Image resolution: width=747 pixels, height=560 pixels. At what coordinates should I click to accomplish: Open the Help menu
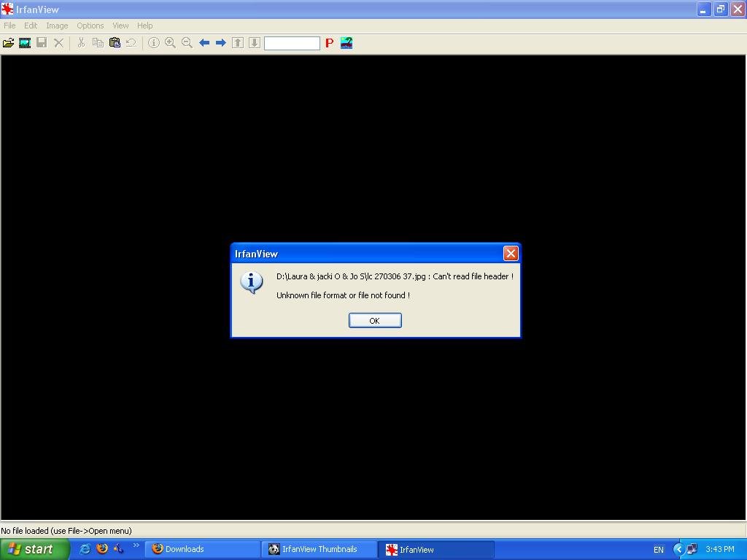coord(144,26)
